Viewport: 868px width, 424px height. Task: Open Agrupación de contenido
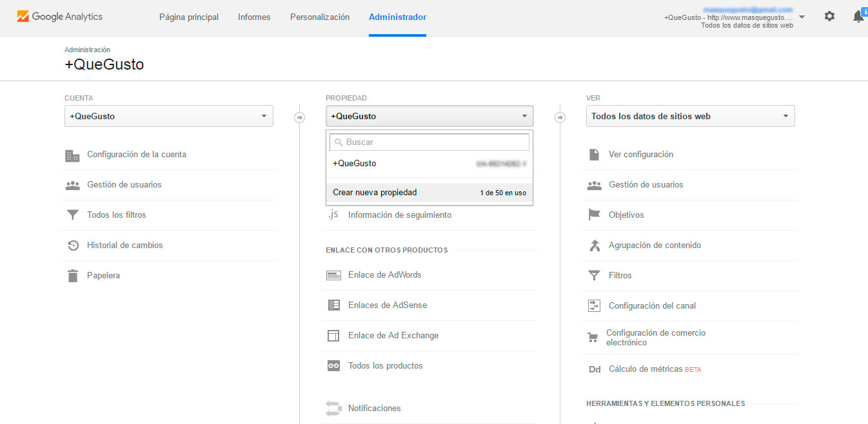point(655,246)
